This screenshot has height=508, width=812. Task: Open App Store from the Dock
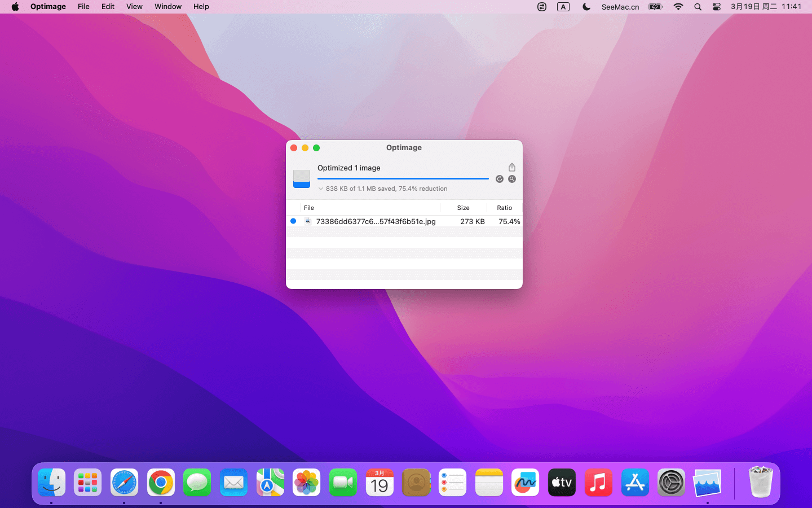click(x=635, y=483)
